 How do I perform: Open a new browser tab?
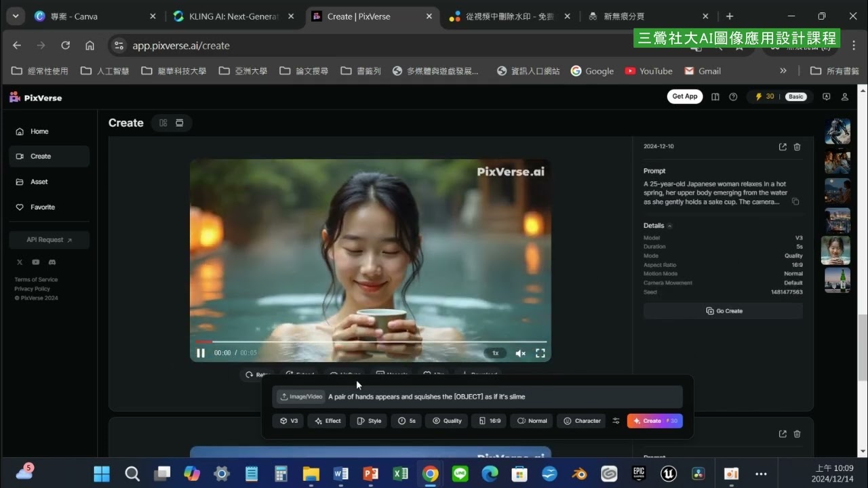[730, 16]
